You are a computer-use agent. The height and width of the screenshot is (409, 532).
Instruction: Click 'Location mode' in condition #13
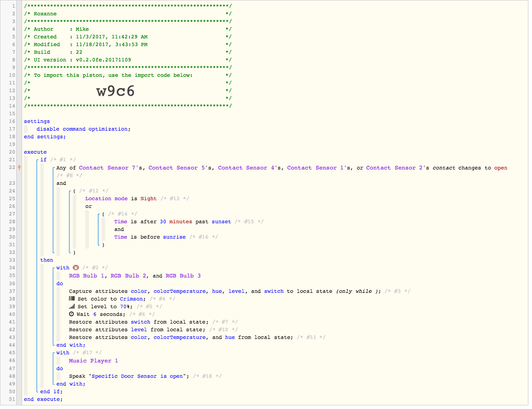[x=106, y=198]
